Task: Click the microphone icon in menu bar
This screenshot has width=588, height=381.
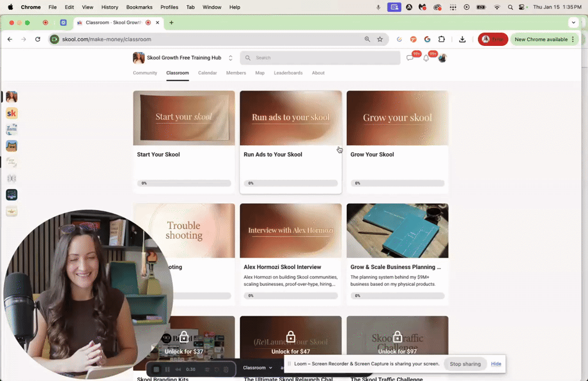Action: click(x=378, y=7)
